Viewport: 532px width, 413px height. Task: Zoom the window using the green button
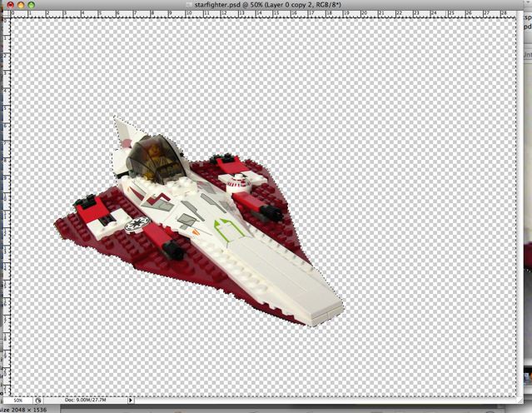click(31, 5)
